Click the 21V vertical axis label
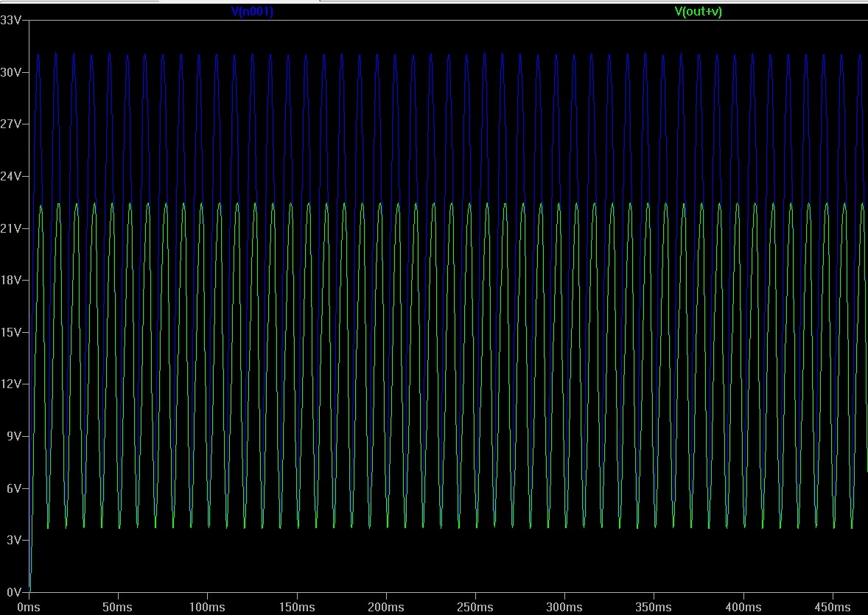The height and width of the screenshot is (615, 868). tap(10, 228)
